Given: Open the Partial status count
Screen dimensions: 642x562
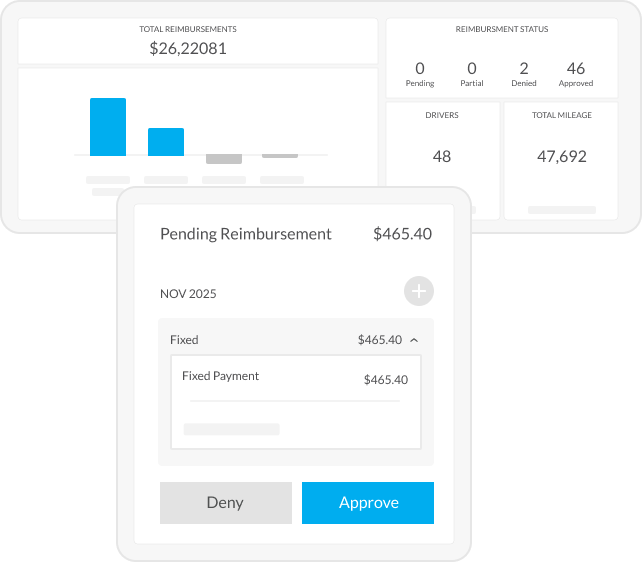Looking at the screenshot, I should 472,74.
